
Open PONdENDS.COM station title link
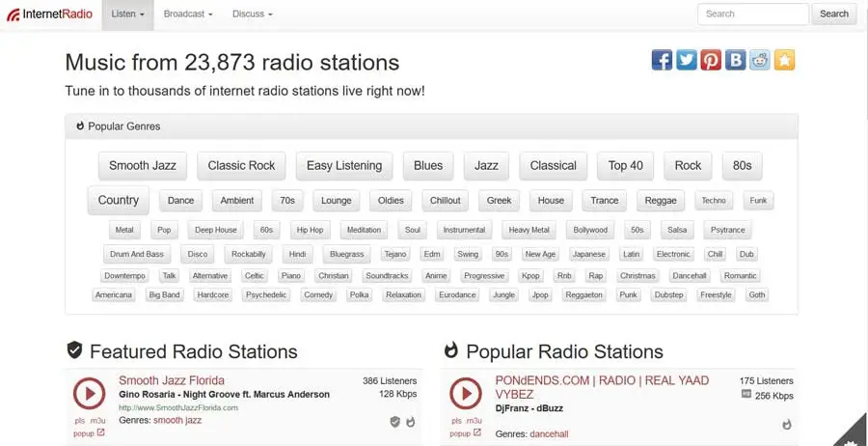[602, 387]
